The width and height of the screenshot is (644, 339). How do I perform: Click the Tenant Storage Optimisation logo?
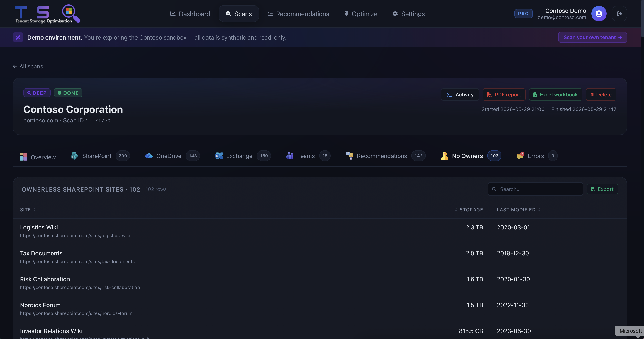point(48,14)
